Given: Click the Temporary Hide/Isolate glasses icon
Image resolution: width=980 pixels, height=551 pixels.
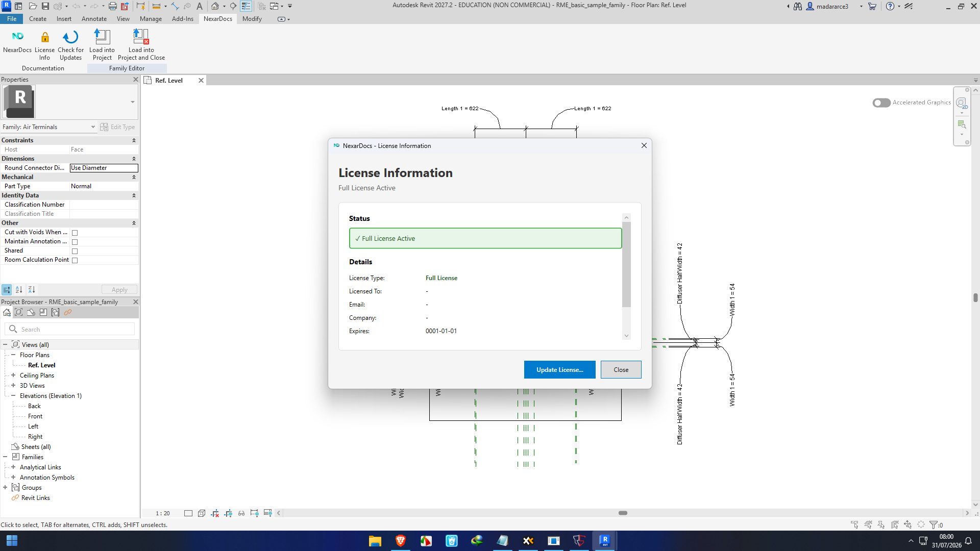Looking at the screenshot, I should 241,513.
